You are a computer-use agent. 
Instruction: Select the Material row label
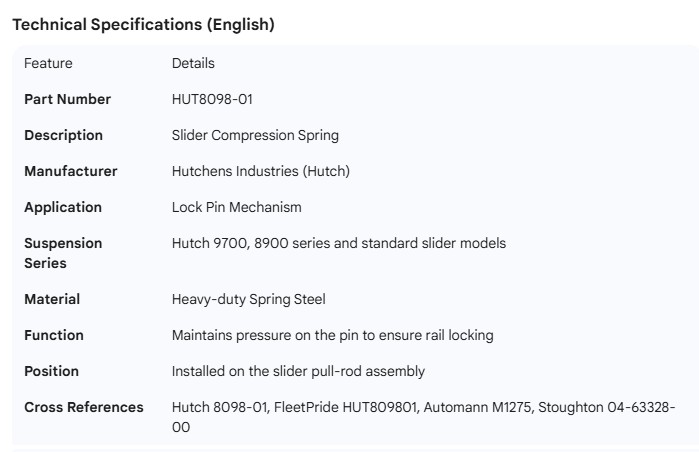(x=52, y=299)
